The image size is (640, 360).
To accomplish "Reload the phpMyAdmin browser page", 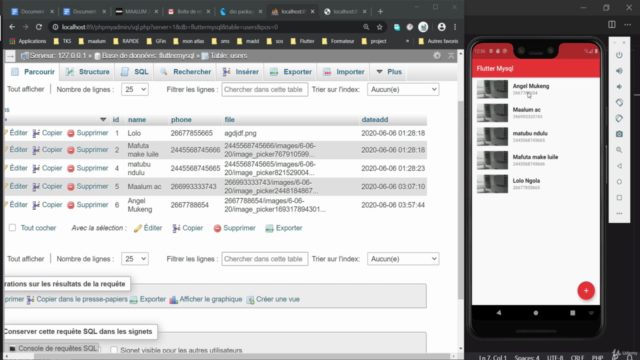I will point(39,27).
